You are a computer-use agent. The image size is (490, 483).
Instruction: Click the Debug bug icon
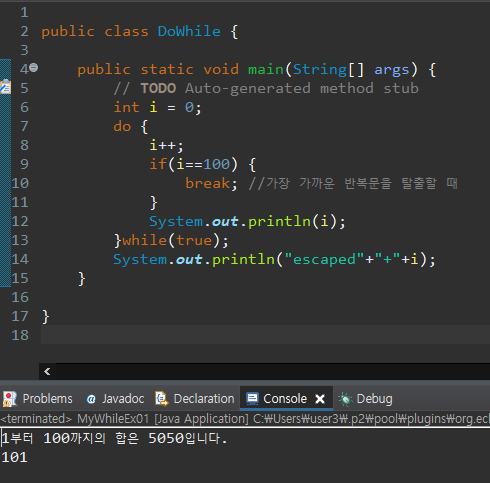pyautogui.click(x=345, y=399)
